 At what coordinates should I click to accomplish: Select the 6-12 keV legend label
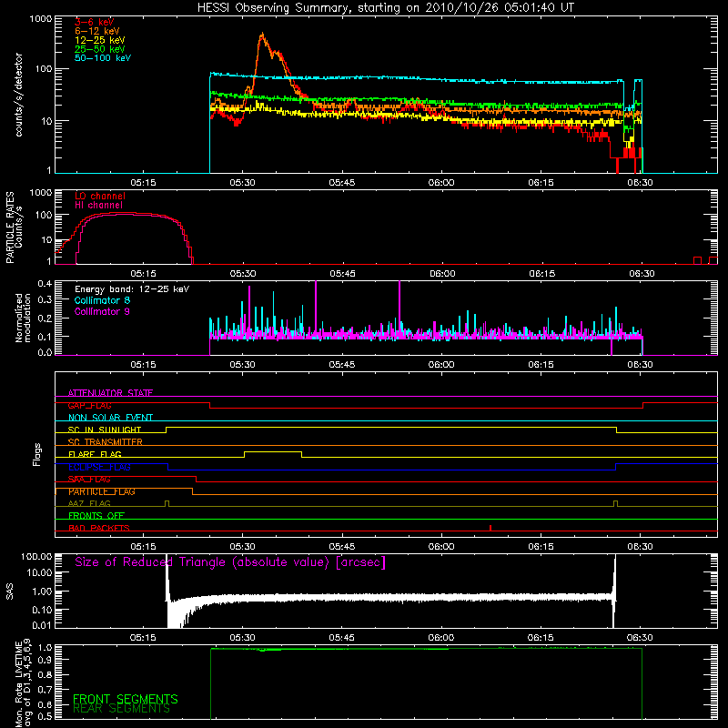click(x=97, y=31)
